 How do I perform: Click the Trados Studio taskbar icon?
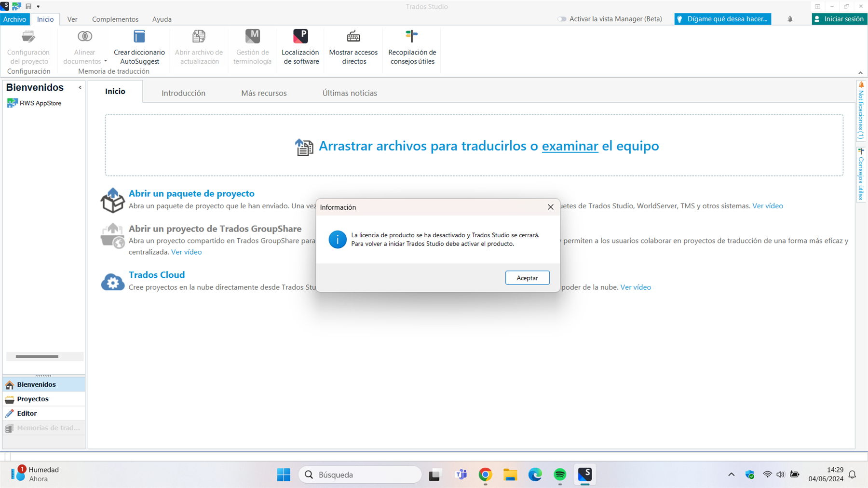tap(585, 475)
